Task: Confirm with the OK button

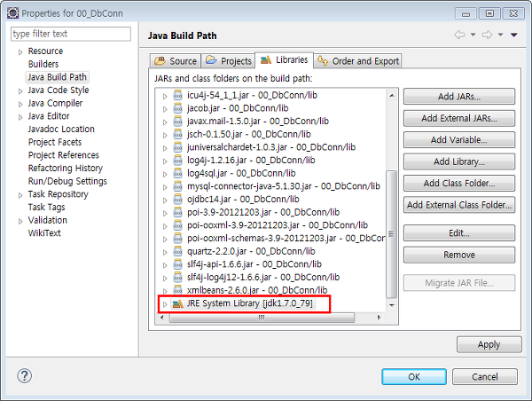Action: point(414,377)
